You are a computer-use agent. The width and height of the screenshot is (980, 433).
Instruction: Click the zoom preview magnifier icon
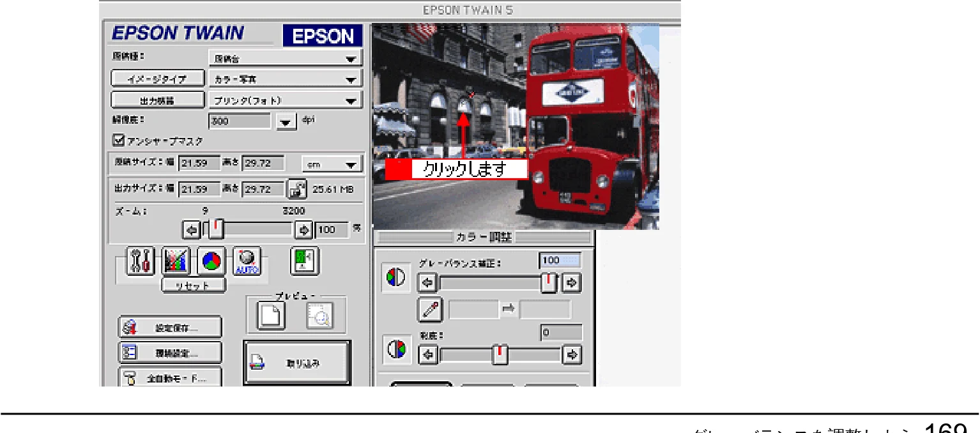coord(319,315)
